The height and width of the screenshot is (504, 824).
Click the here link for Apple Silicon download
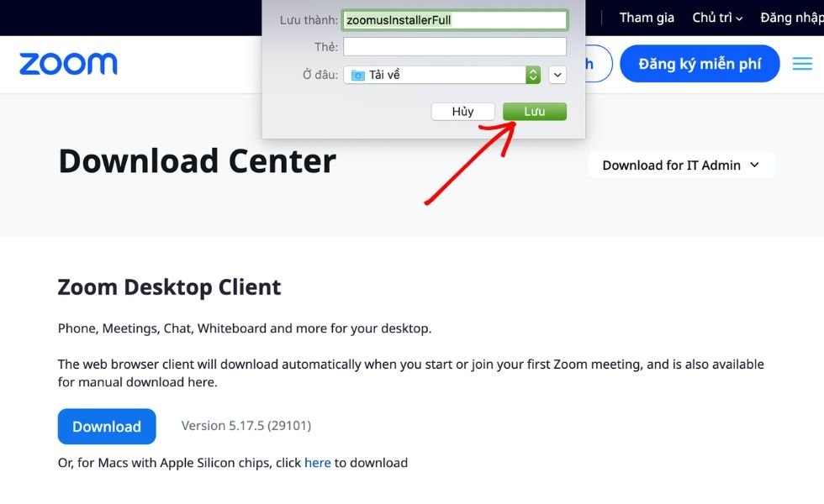coord(318,462)
